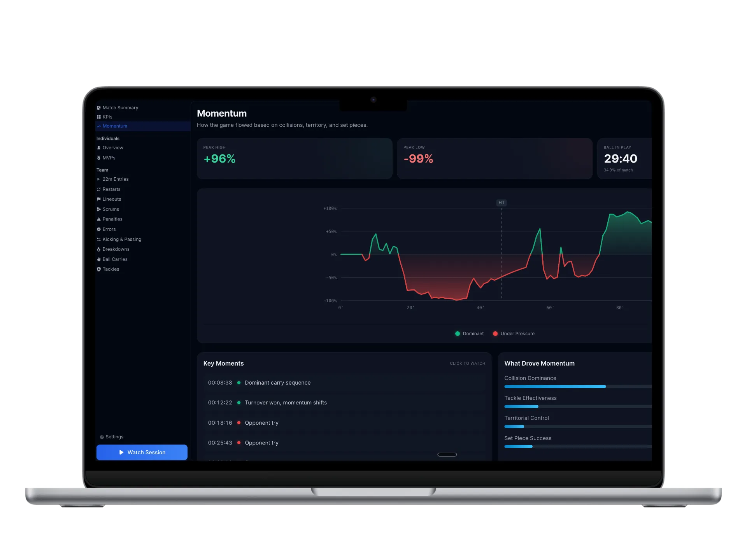
Task: Click the "What Drove Momentum" heading
Action: pos(539,363)
